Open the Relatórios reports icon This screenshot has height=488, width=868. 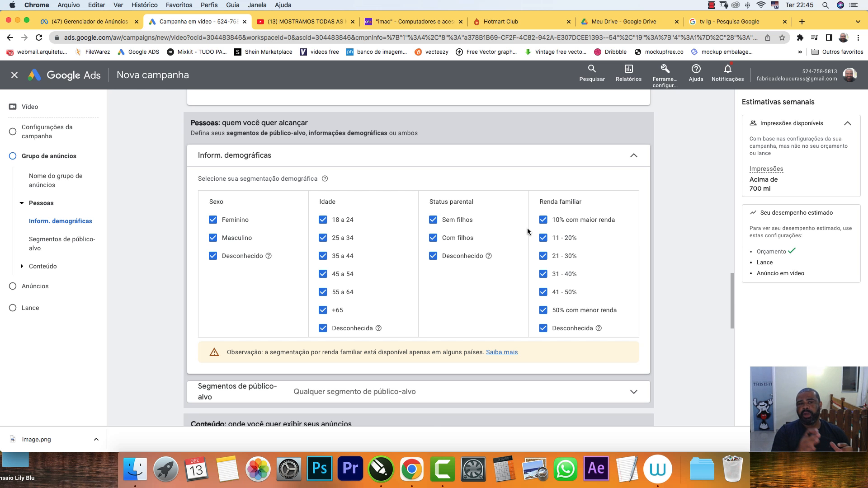(628, 69)
